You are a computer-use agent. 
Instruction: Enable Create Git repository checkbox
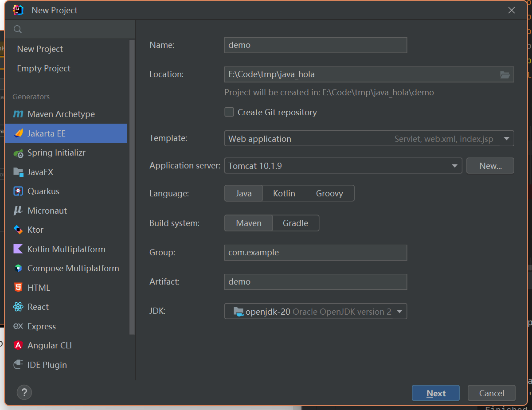point(229,112)
